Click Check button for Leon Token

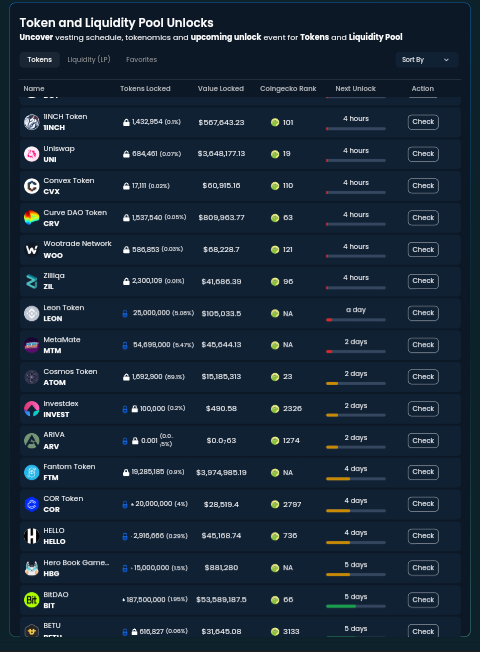(x=423, y=313)
